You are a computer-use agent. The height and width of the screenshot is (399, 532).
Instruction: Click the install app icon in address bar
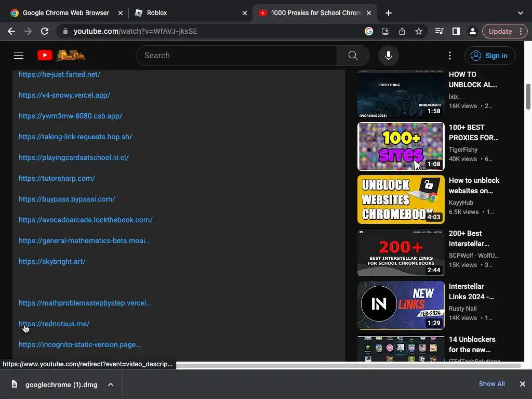click(x=385, y=31)
